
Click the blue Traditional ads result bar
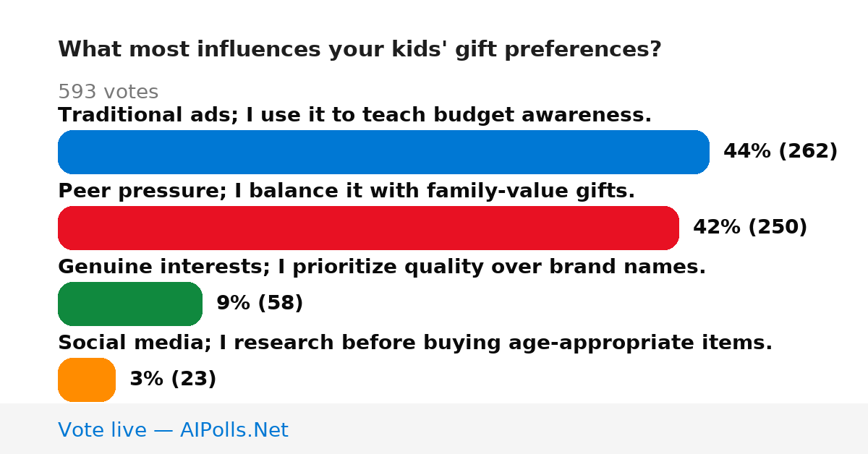(x=383, y=152)
